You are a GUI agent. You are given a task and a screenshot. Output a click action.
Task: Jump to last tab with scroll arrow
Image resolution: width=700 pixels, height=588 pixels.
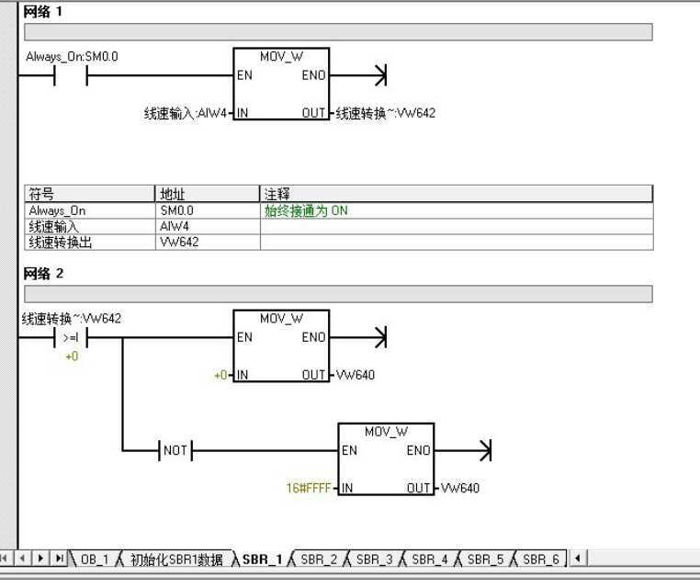[x=60, y=559]
